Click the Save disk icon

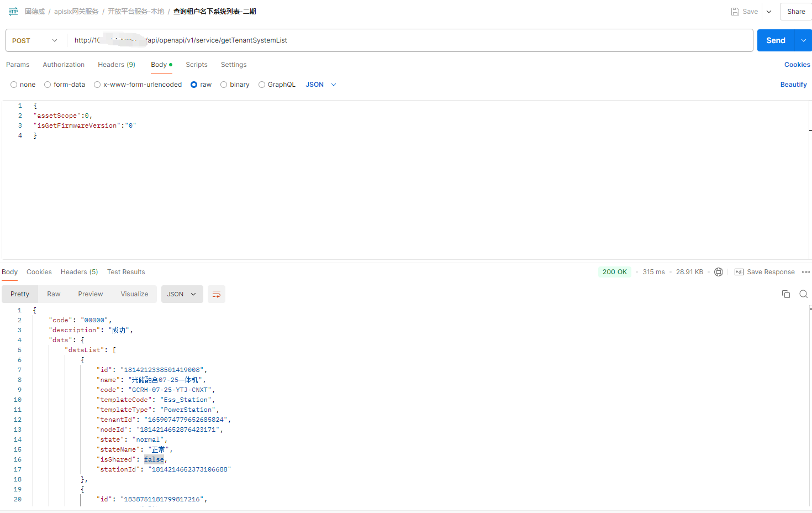735,12
